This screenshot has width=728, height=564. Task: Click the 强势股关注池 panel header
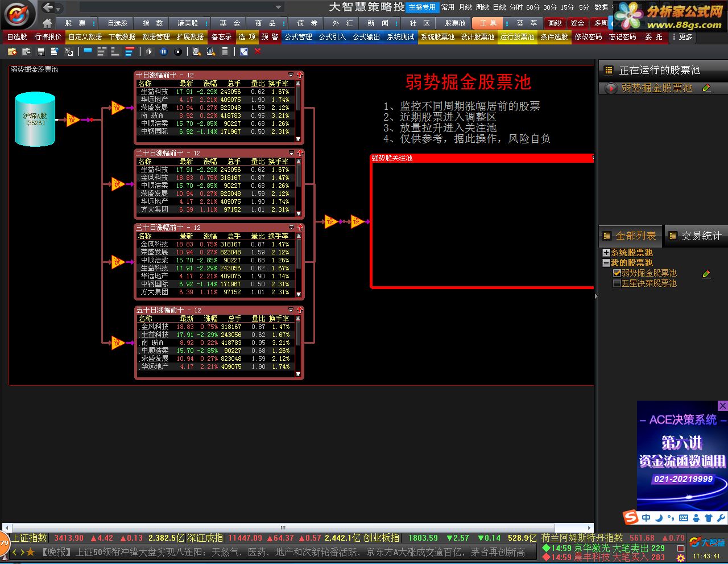(x=482, y=158)
